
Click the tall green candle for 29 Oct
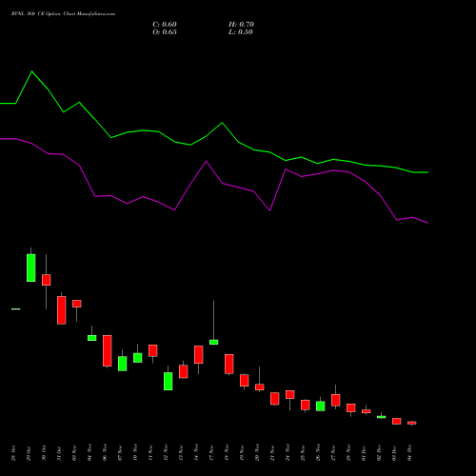(31, 268)
